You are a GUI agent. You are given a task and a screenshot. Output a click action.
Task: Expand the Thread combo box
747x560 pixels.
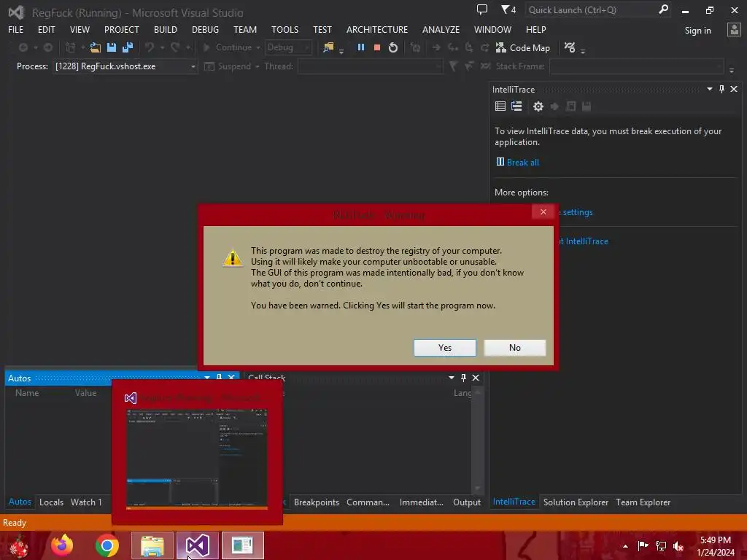coord(370,66)
